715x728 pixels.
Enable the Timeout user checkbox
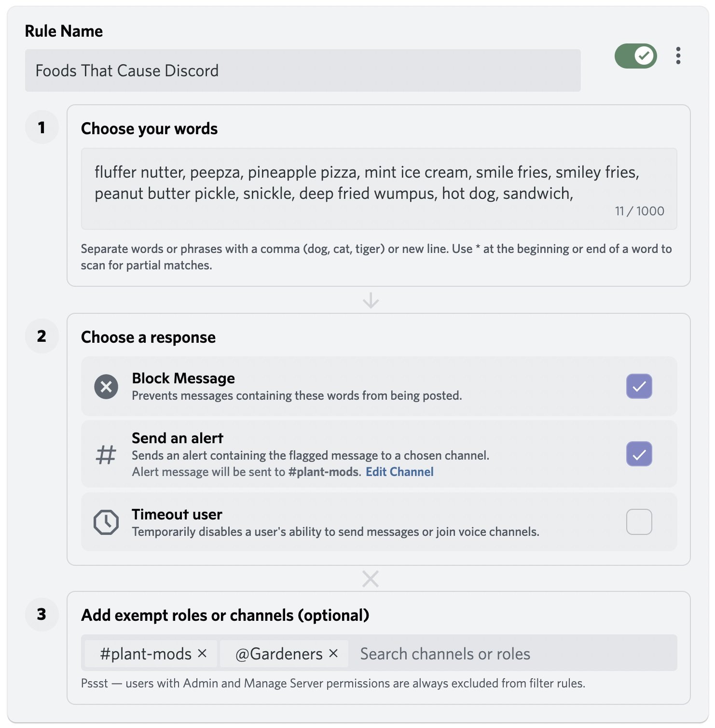[639, 522]
